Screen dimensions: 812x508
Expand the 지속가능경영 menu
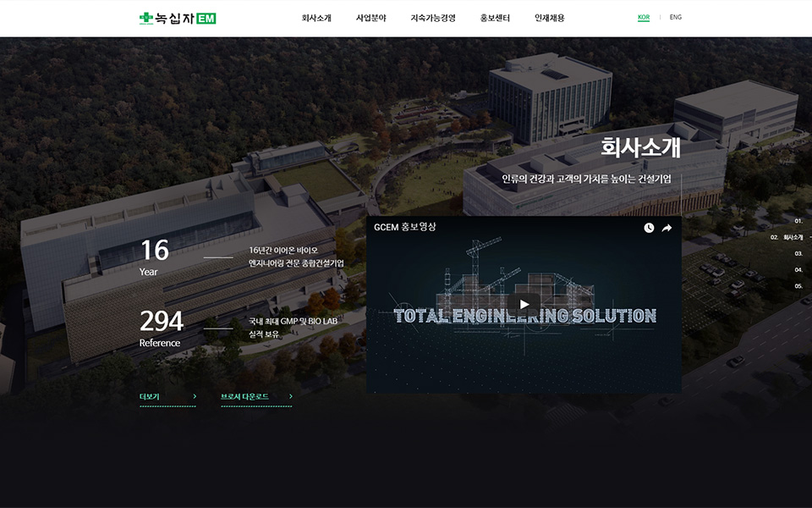(433, 18)
